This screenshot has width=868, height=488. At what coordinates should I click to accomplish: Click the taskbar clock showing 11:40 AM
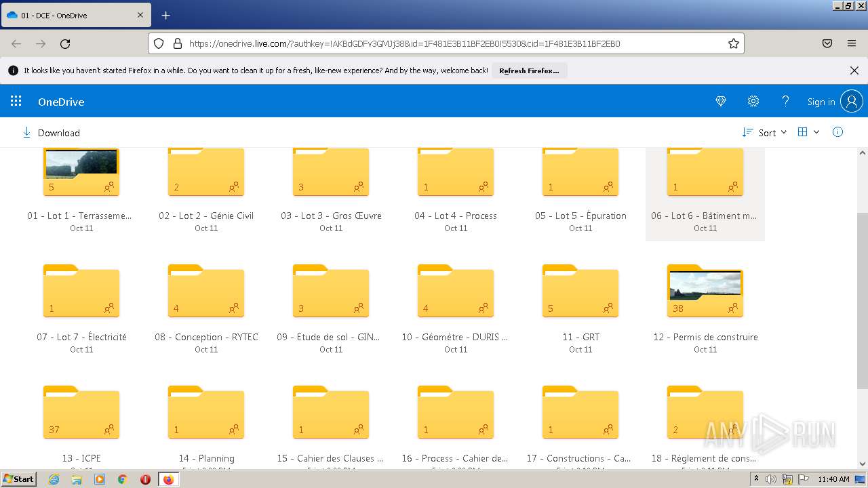pyautogui.click(x=833, y=479)
